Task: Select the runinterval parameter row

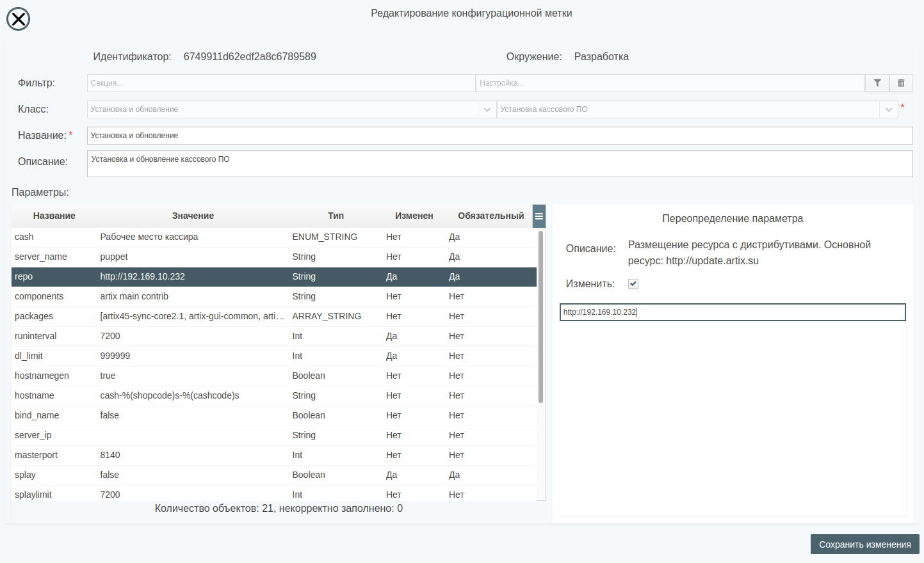Action: pos(274,337)
